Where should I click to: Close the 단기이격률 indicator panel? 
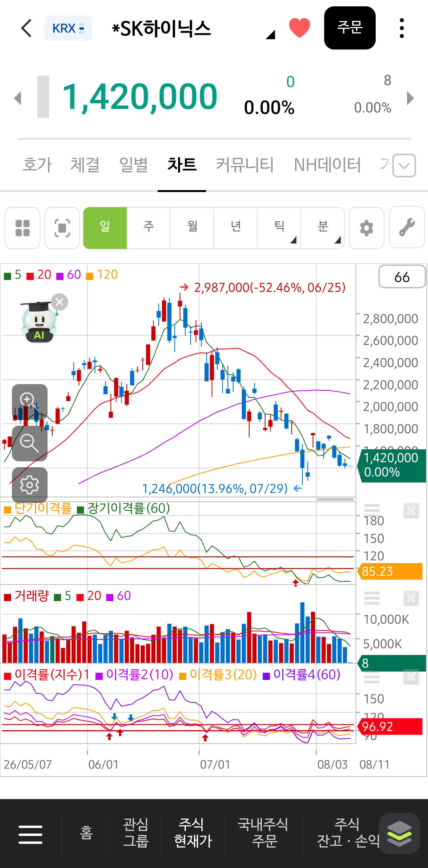(411, 511)
